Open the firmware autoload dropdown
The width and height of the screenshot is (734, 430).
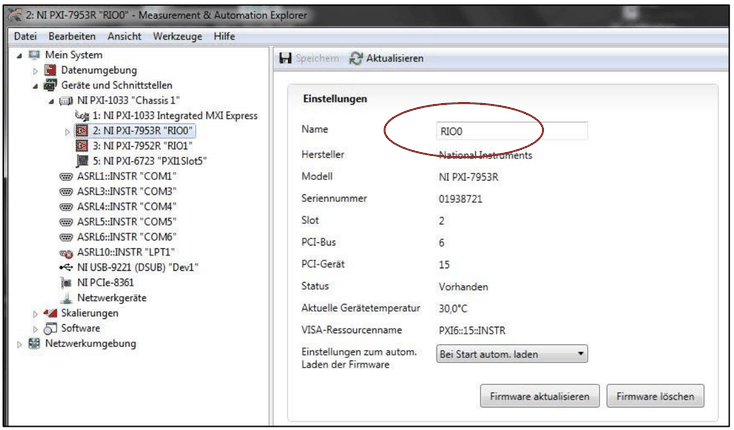pyautogui.click(x=512, y=354)
